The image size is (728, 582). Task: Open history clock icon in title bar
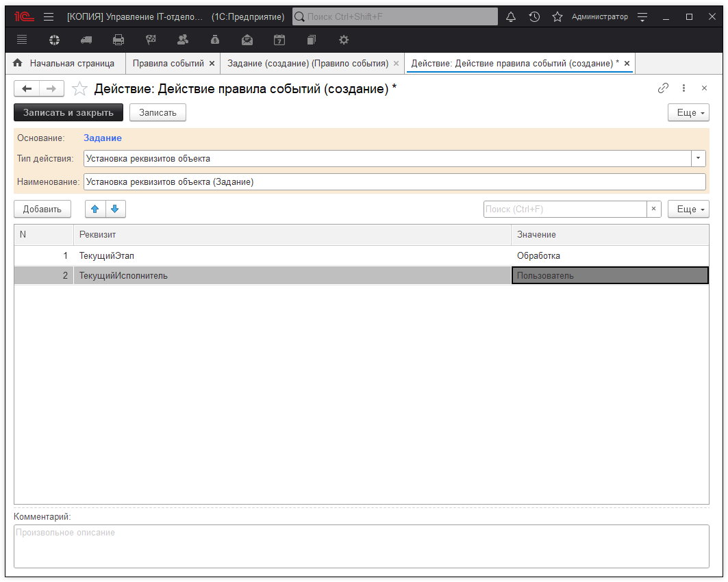point(534,16)
